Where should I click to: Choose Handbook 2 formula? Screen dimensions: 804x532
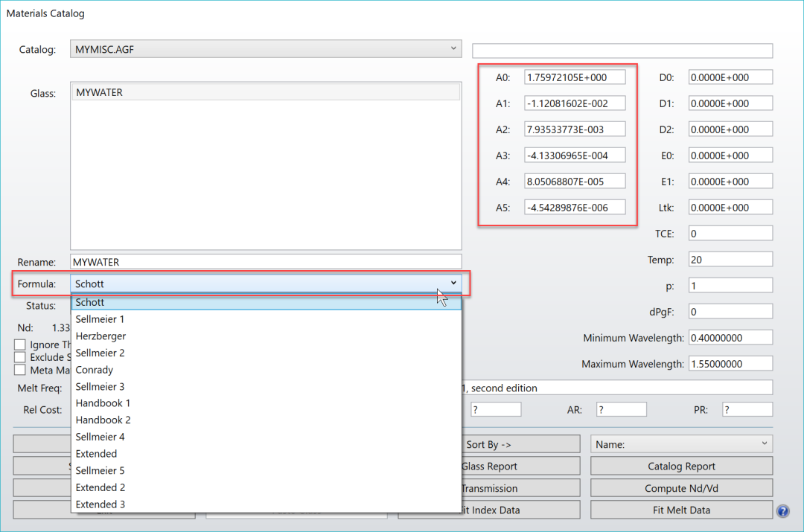[x=266, y=420]
